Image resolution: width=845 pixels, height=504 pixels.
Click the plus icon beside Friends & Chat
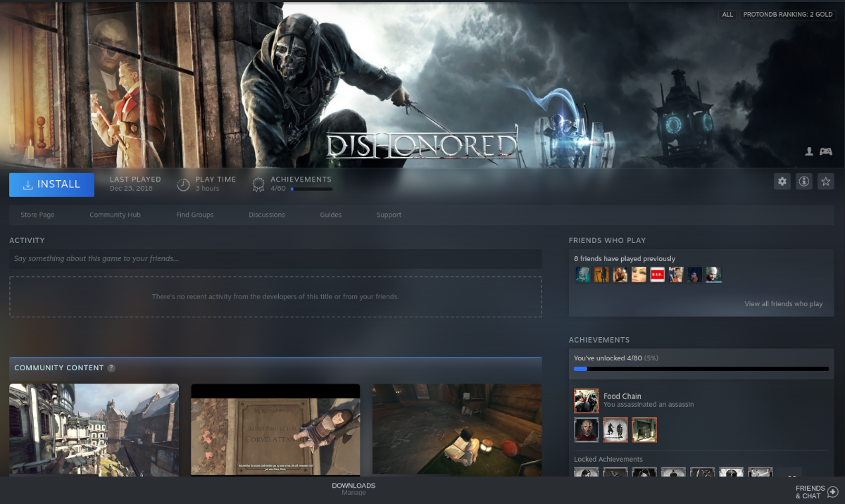pos(833,491)
